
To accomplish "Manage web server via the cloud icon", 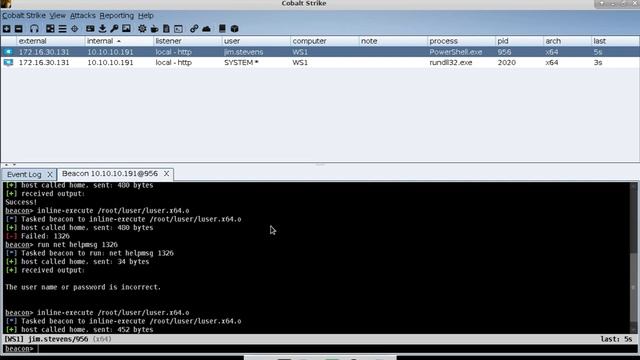I will tap(207, 29).
